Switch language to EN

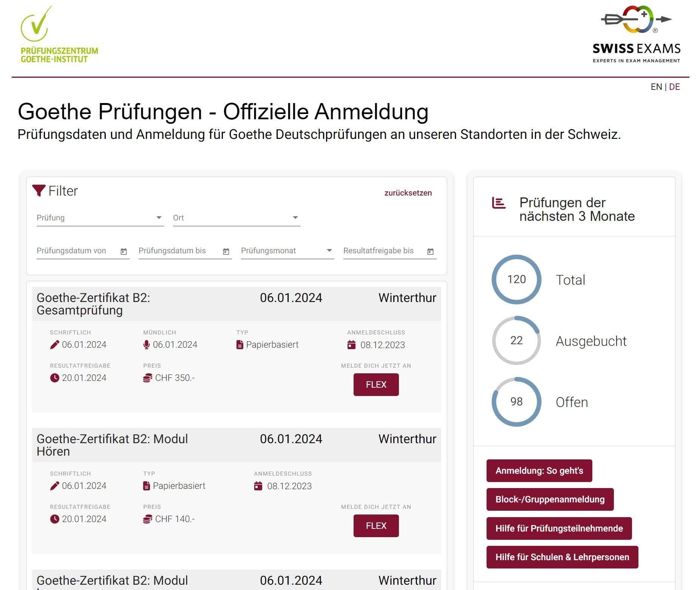pos(656,87)
